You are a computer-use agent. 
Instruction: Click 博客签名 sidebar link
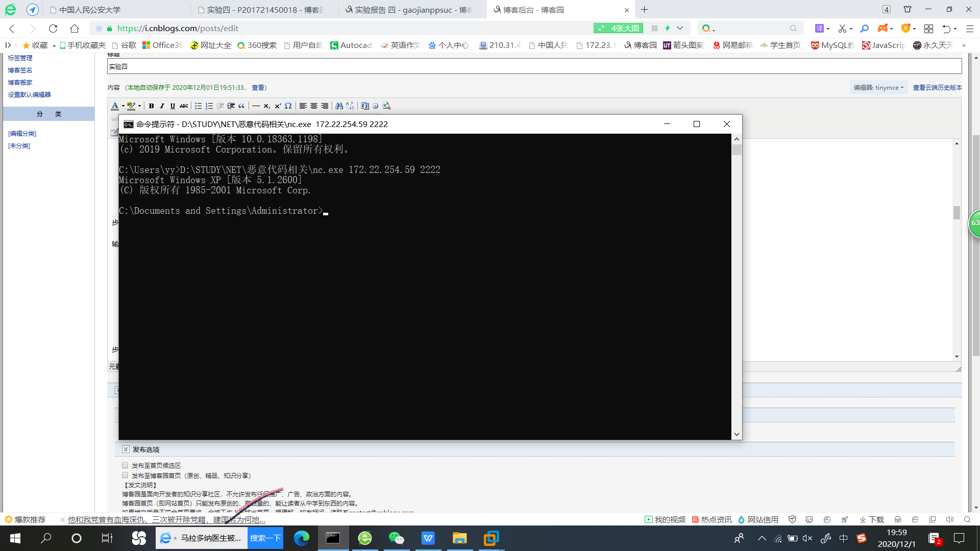[x=20, y=70]
